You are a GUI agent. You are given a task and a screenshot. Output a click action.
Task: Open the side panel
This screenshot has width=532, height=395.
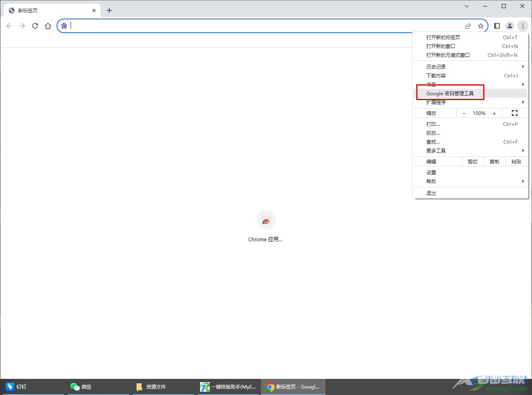pos(497,26)
